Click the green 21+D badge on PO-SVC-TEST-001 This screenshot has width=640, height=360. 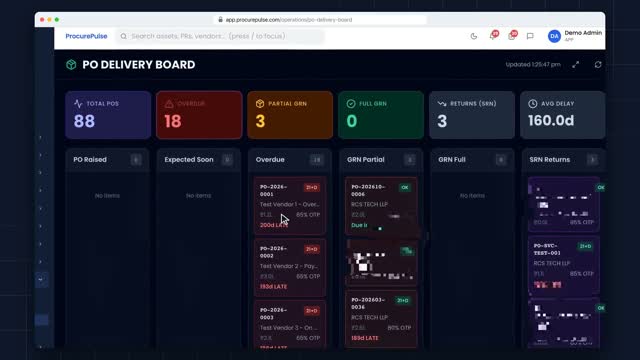(585, 247)
